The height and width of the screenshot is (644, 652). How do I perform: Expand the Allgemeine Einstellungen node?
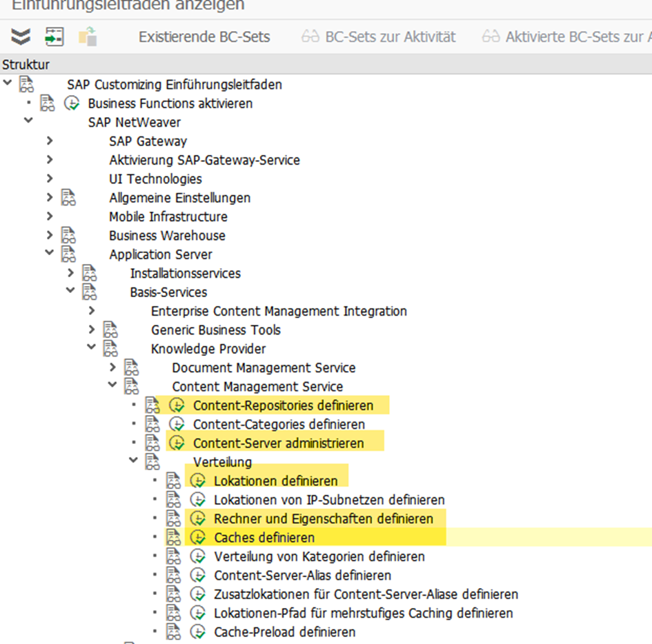[x=50, y=197]
